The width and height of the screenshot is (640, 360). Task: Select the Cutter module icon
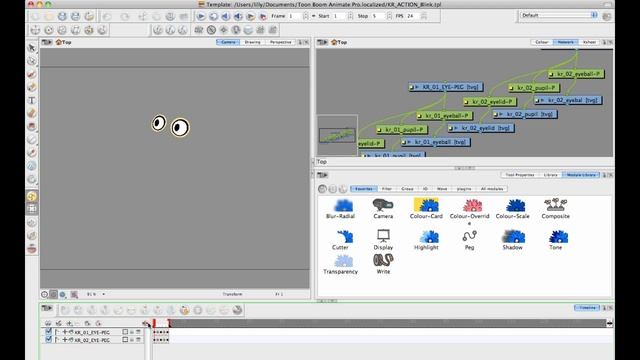click(344, 237)
